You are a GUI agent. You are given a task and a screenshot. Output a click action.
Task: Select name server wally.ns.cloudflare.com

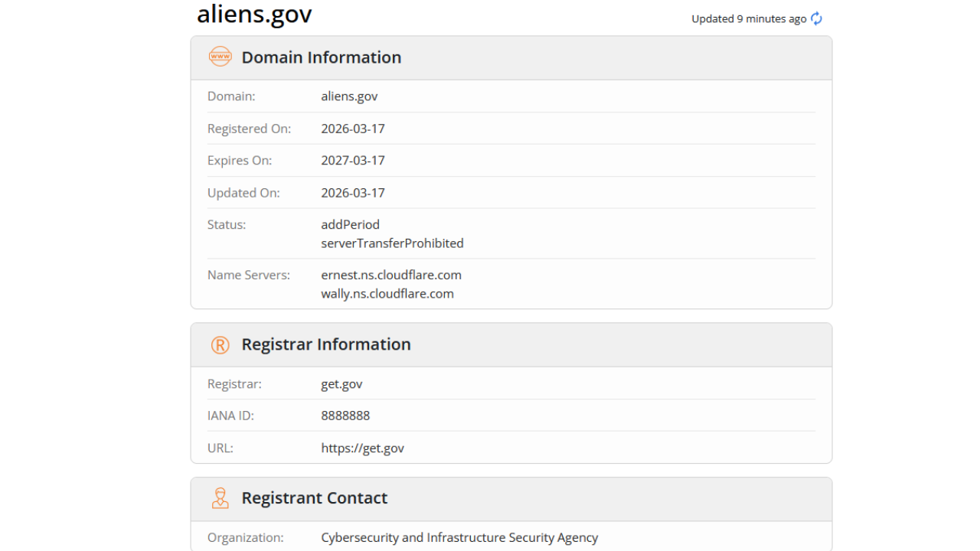(387, 293)
